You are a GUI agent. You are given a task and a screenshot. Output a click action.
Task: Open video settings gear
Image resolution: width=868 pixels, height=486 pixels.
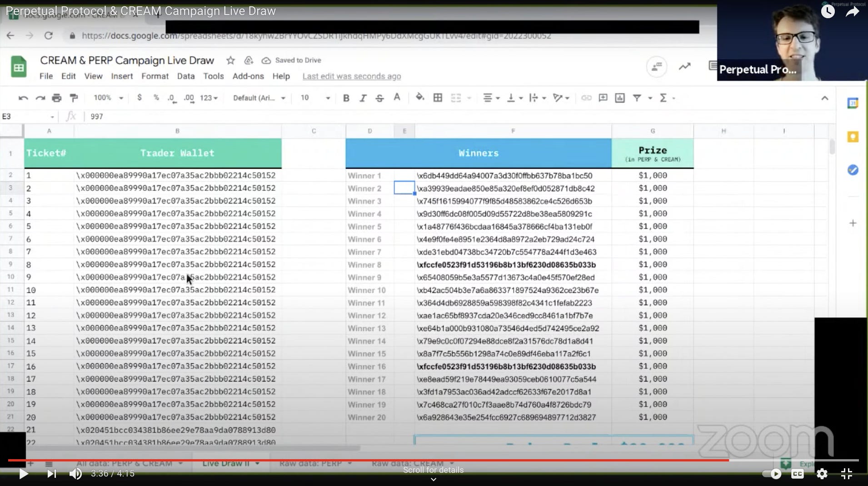coord(822,474)
